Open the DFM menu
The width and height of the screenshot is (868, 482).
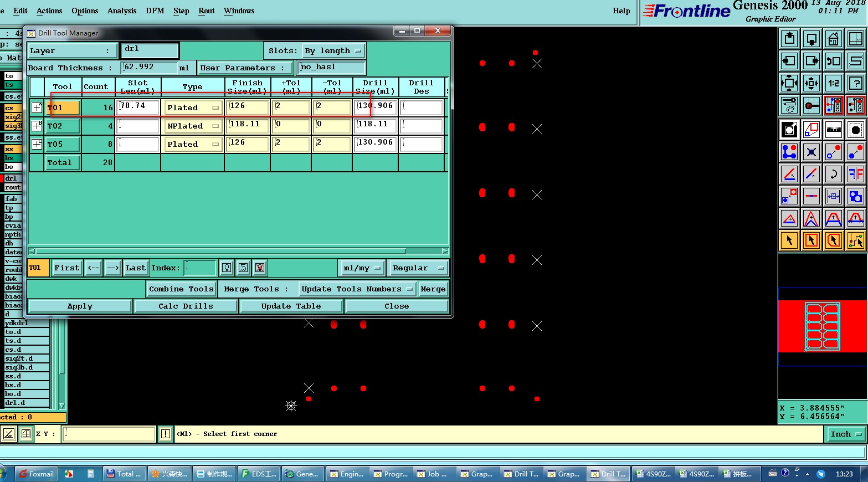(x=155, y=11)
